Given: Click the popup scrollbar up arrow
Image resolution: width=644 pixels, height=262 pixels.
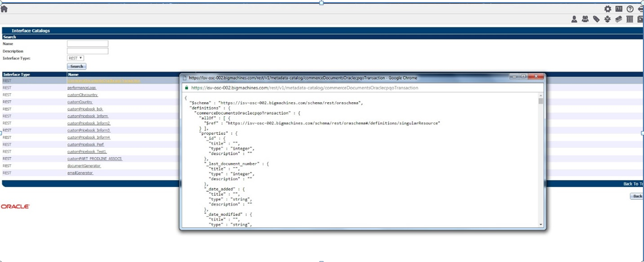Looking at the screenshot, I should pos(541,95).
